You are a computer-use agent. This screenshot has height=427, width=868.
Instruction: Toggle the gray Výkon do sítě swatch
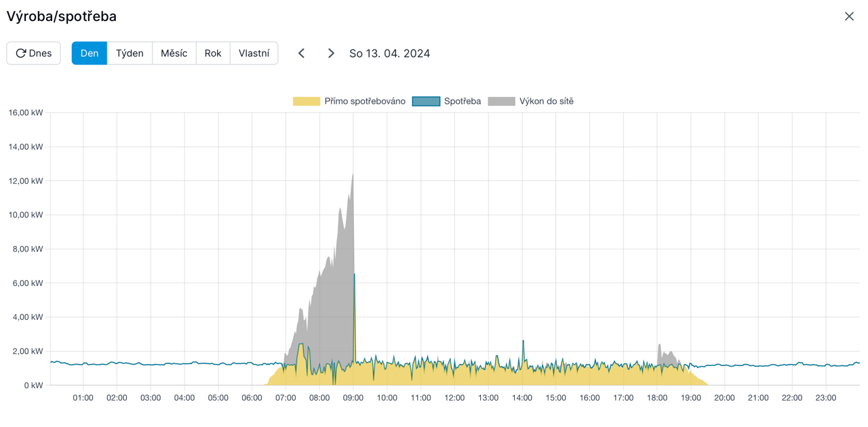click(x=501, y=102)
